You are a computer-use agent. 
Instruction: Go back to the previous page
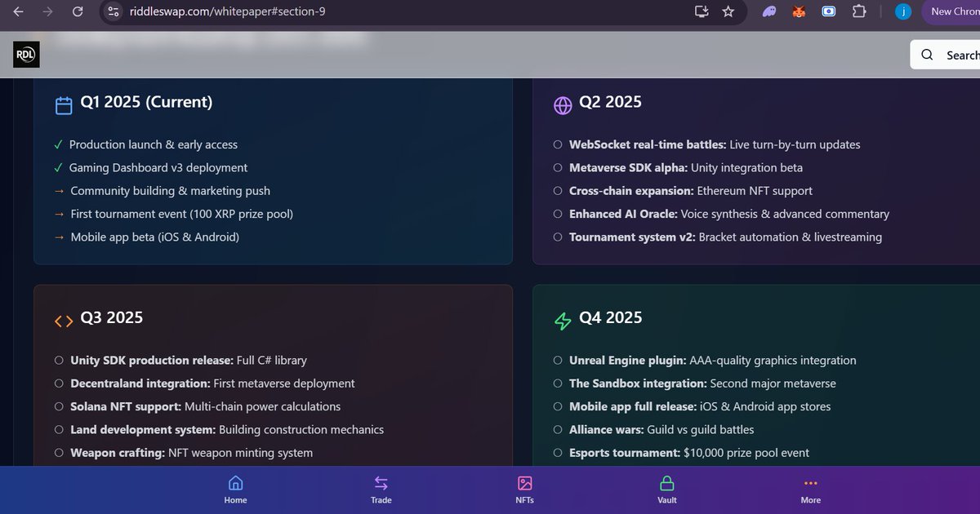pos(18,11)
